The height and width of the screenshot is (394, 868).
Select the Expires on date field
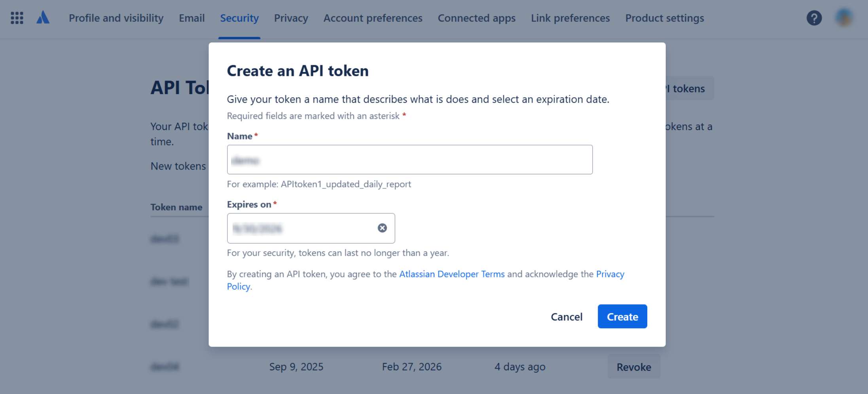[x=301, y=228]
